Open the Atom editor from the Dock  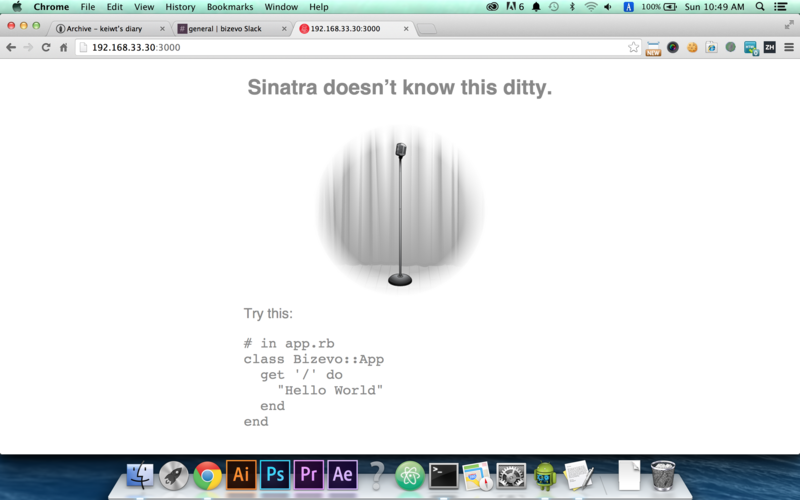pyautogui.click(x=410, y=475)
